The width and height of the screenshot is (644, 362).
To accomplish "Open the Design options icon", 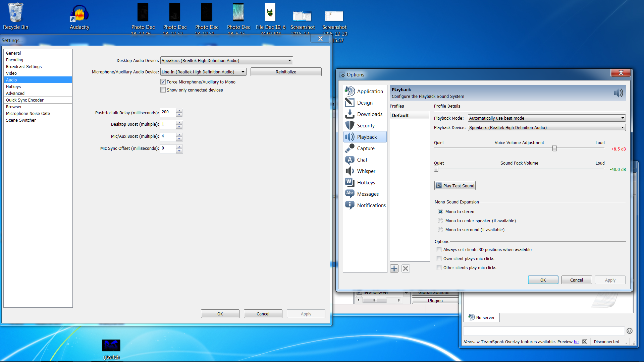I will click(350, 103).
